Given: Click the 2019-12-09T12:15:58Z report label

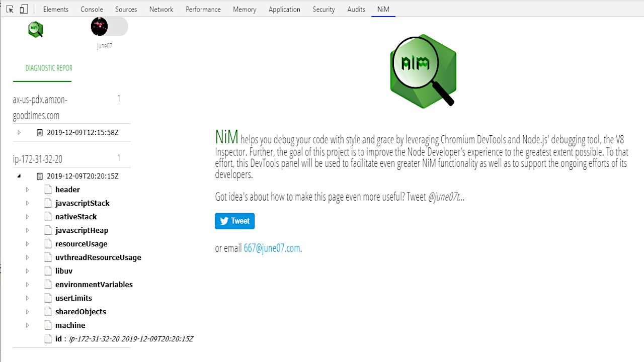Looking at the screenshot, I should (x=83, y=133).
